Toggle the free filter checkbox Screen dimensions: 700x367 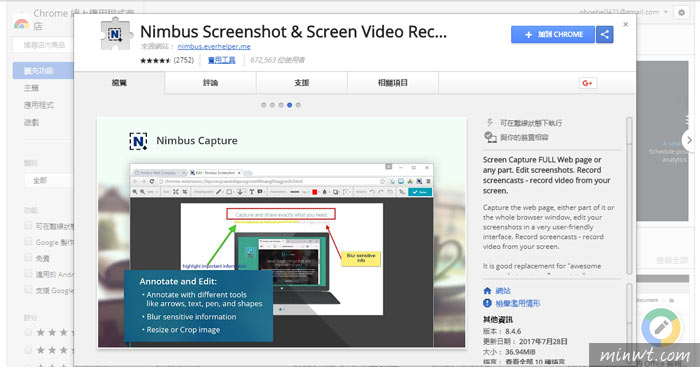[x=29, y=258]
